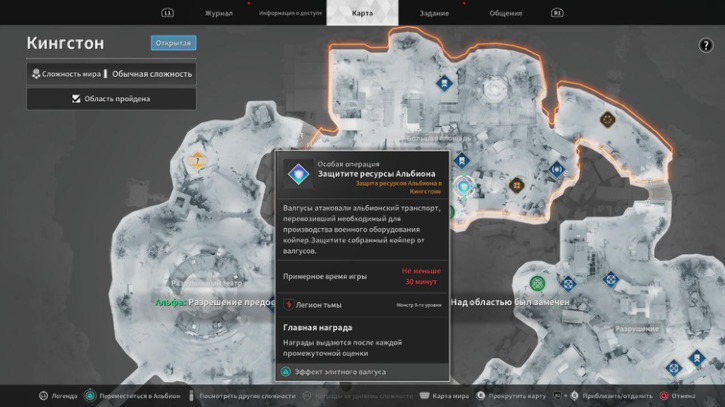Screen dimensions: 725x407
Task: Click the Главная награда heading
Action: 317,327
